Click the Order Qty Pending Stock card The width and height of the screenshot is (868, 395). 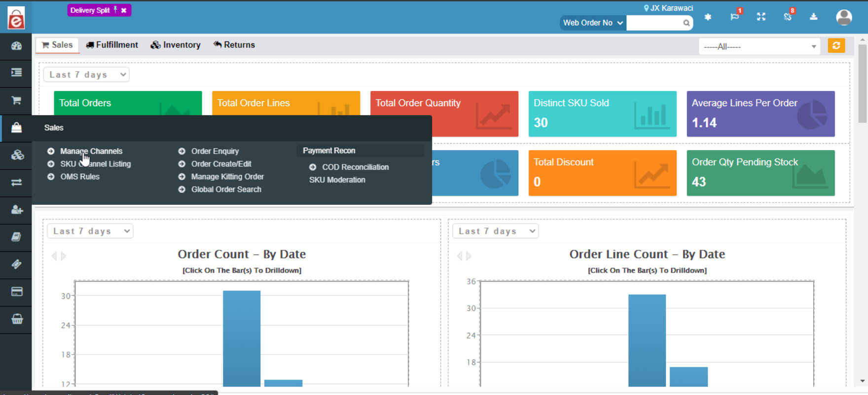pos(760,173)
